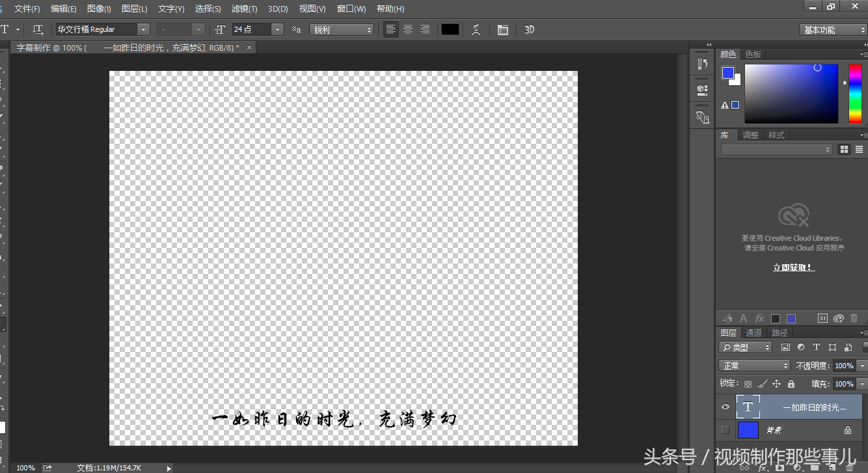Switch to the 通道 tab
This screenshot has width=868, height=473.
coord(753,332)
